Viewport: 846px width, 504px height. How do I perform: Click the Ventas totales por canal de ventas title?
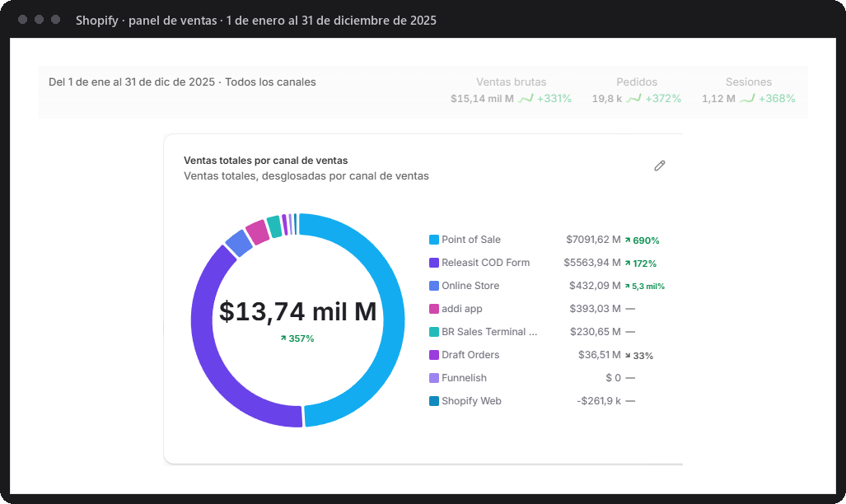(265, 161)
